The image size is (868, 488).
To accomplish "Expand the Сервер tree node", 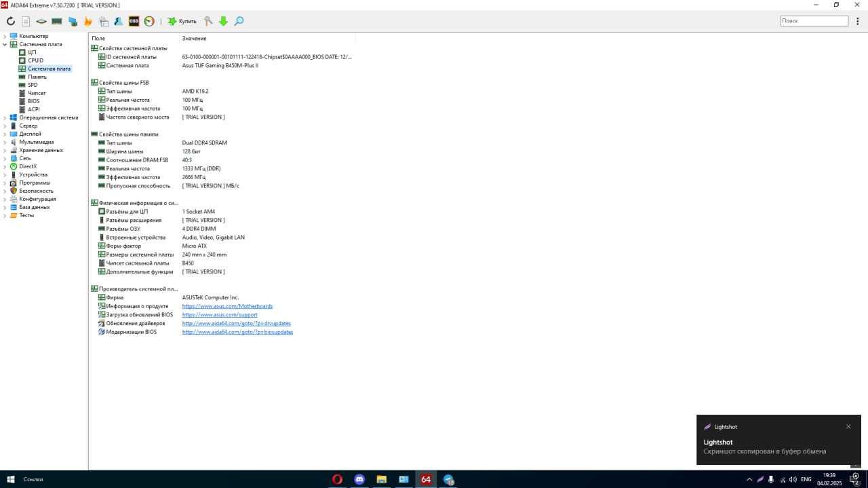I will coord(5,126).
